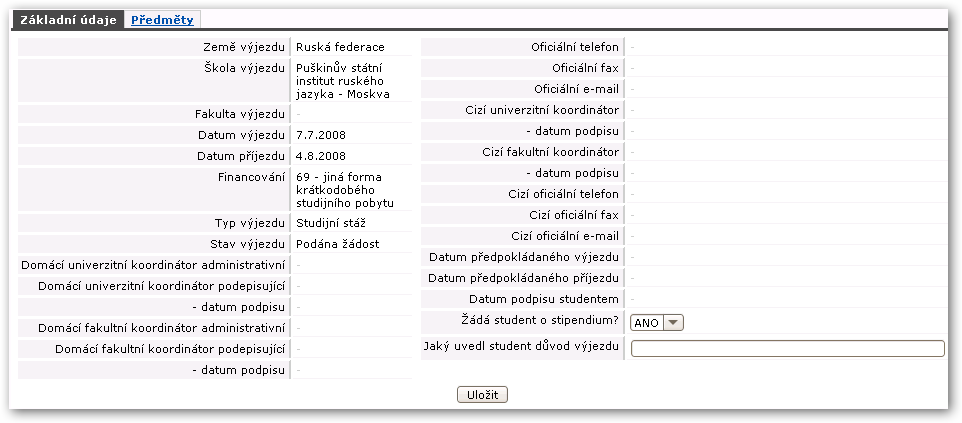Viewport: 962px width, 423px height.
Task: Click the Cizí oficiální e-mail label
Action: pos(565,236)
